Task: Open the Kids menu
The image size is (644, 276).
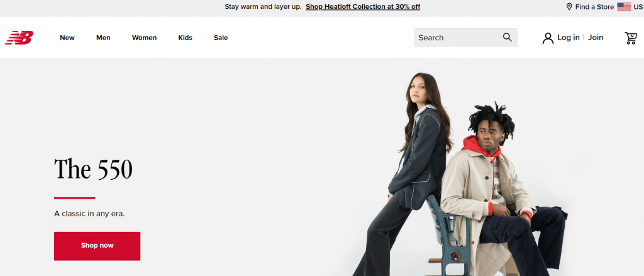Action: 186,38
